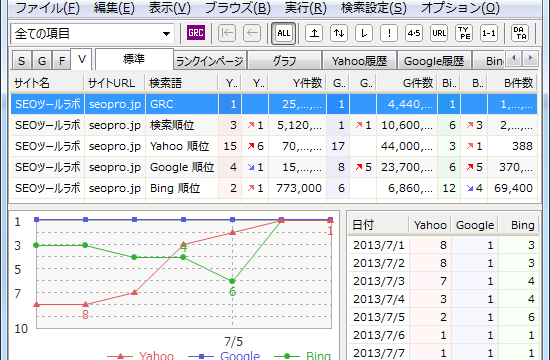
Task: Sort by サイトURL column header
Action: (x=114, y=83)
